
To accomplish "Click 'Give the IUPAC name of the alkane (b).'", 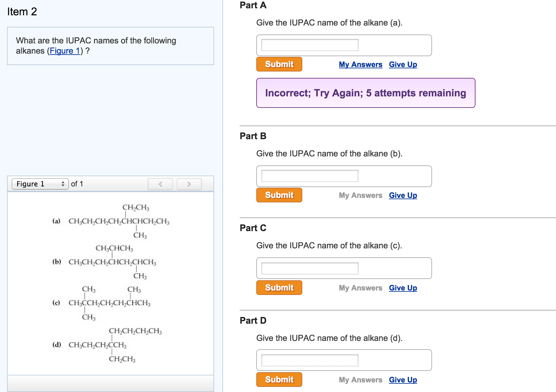I will click(x=329, y=154).
